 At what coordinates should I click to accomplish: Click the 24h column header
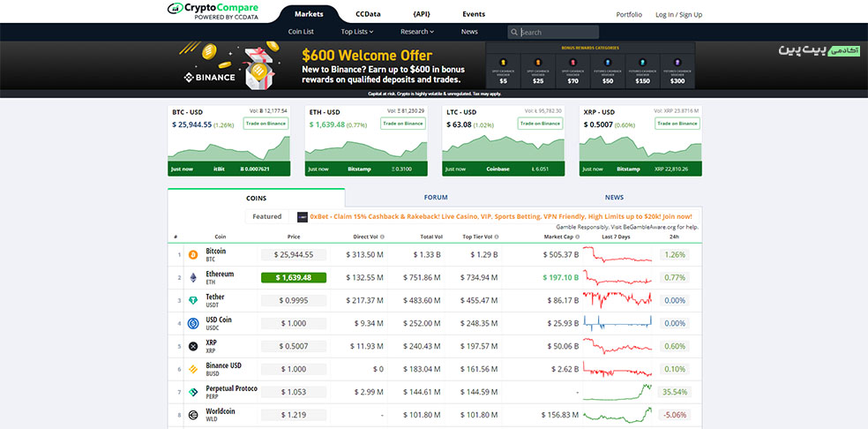(x=674, y=237)
